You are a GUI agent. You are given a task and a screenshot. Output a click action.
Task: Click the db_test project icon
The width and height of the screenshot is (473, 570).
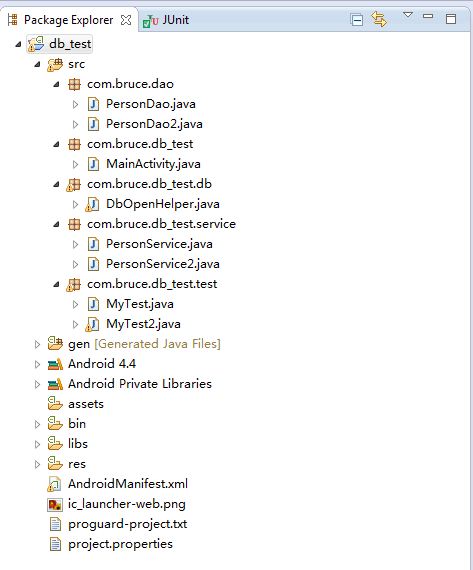(x=36, y=44)
